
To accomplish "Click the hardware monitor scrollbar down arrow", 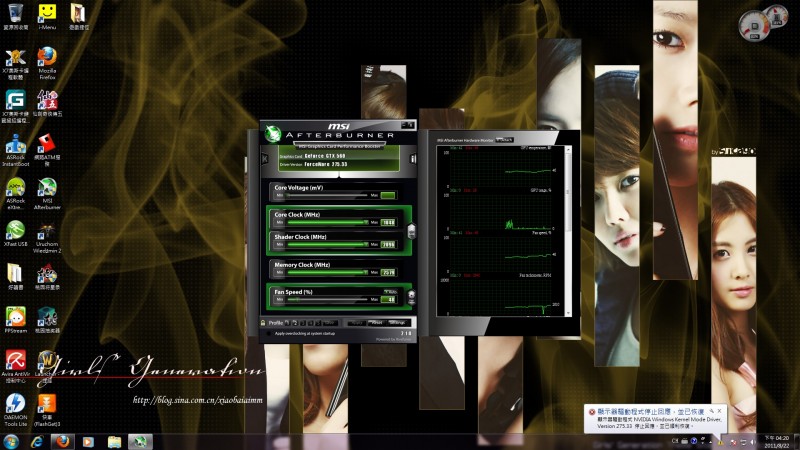I will 568,313.
